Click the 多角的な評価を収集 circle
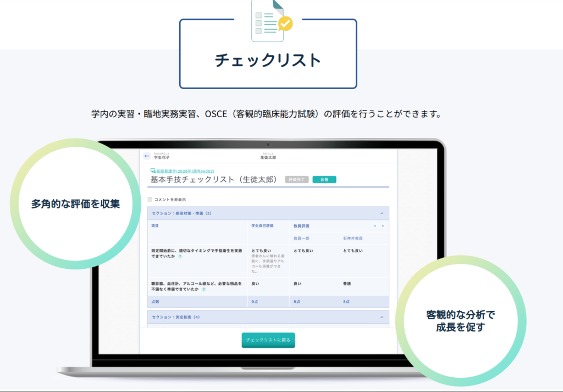 coord(75,203)
